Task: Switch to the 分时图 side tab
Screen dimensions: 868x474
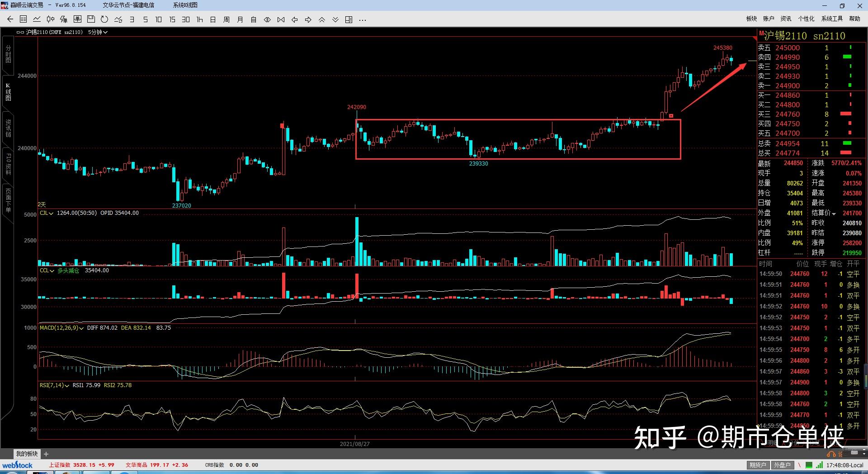Action: 8,54
